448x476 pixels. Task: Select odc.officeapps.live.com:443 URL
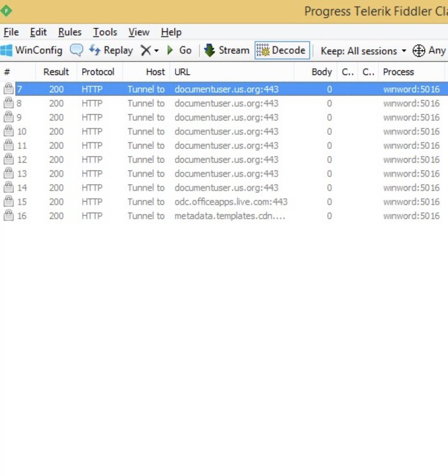coord(231,202)
